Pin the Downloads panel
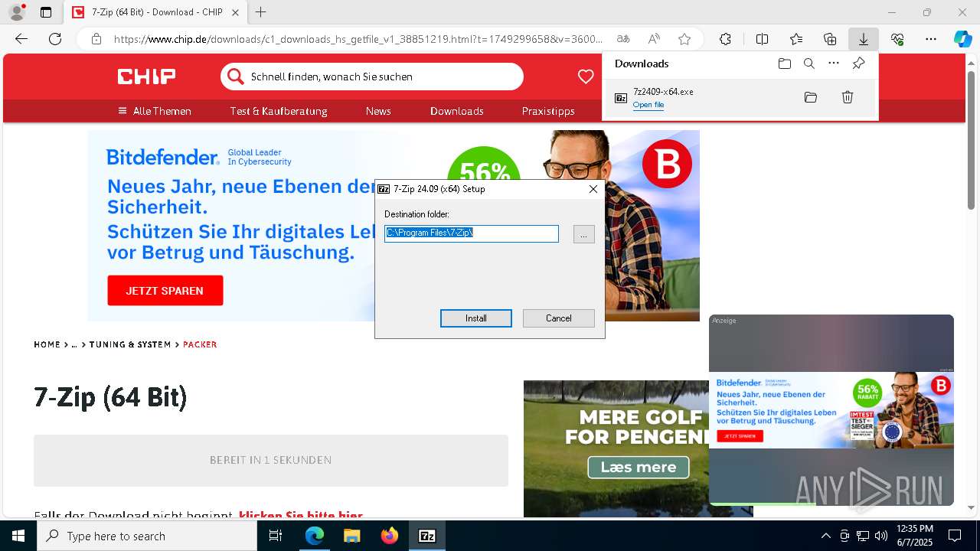 click(x=858, y=64)
